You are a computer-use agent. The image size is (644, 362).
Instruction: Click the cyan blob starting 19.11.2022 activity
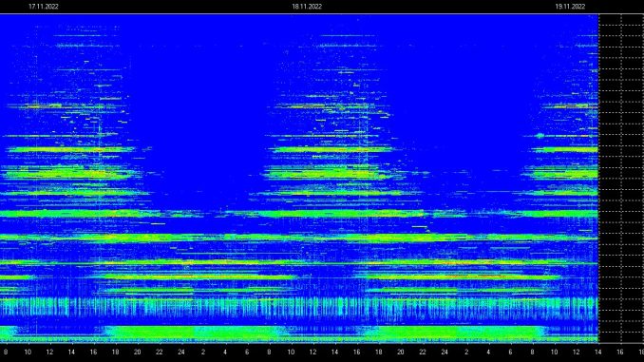pos(540,136)
